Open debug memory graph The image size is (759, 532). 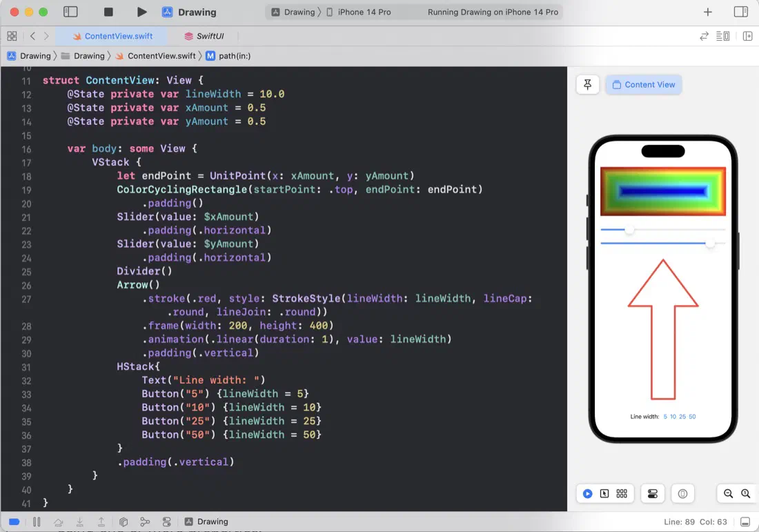pyautogui.click(x=145, y=522)
